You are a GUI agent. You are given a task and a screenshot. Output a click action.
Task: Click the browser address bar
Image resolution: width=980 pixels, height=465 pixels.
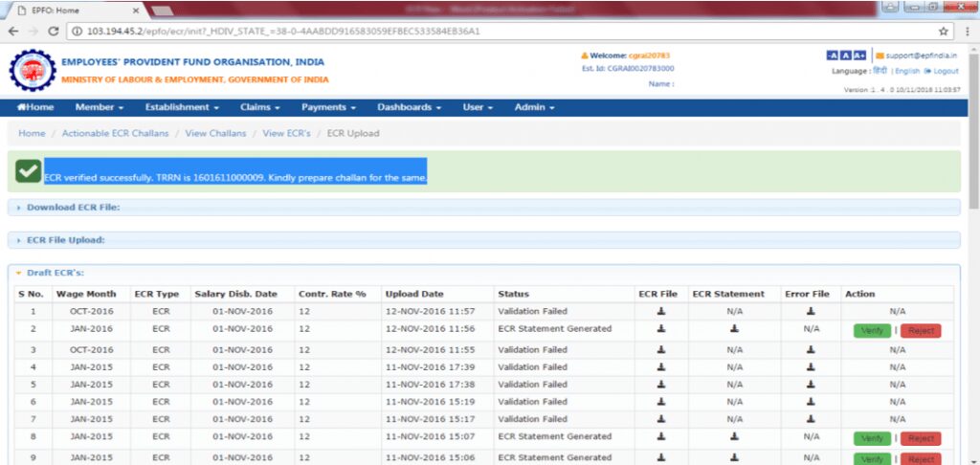pos(479,31)
